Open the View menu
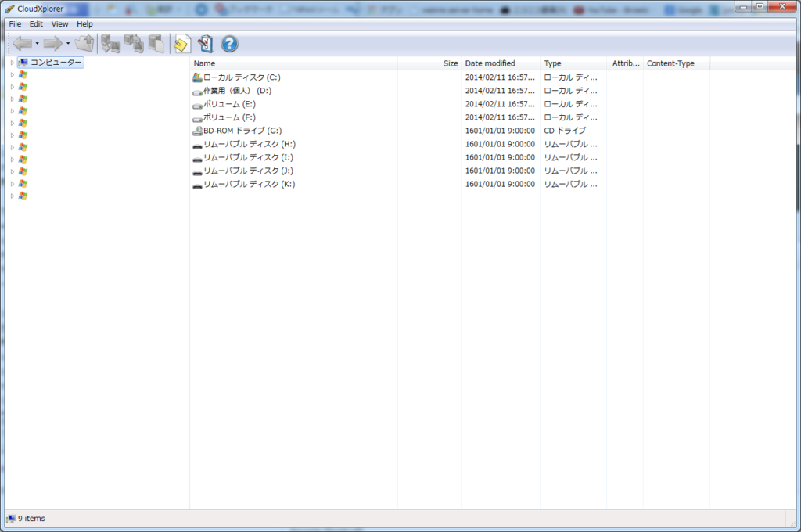Viewport: 801px width, 532px height. (x=59, y=24)
